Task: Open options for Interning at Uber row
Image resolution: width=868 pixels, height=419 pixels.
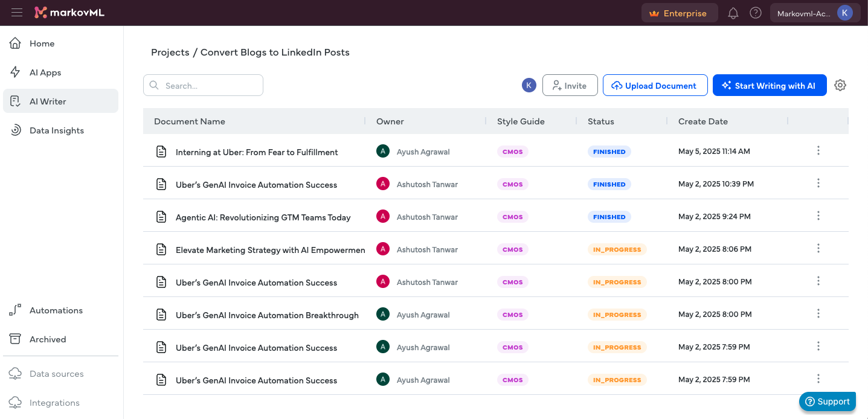Action: [818, 150]
